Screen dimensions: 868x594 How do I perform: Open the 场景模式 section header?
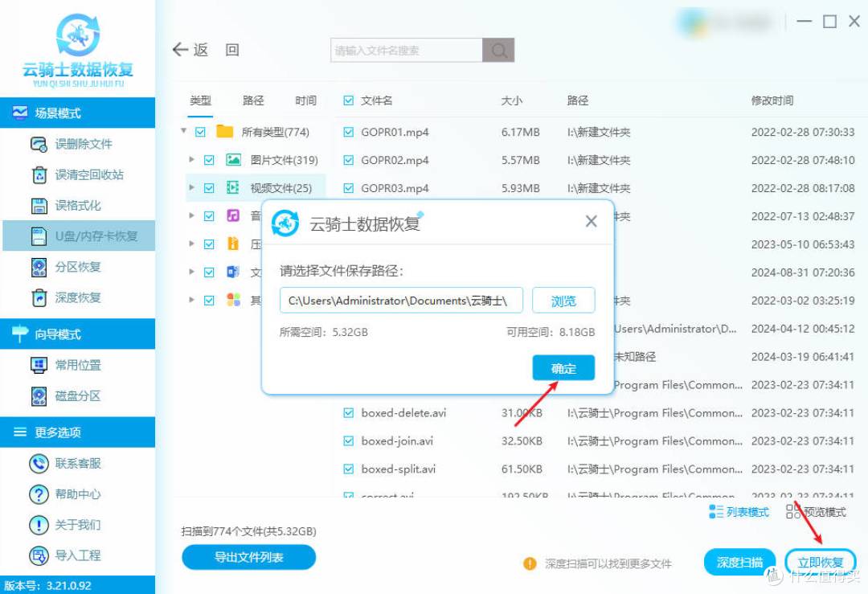(x=77, y=113)
